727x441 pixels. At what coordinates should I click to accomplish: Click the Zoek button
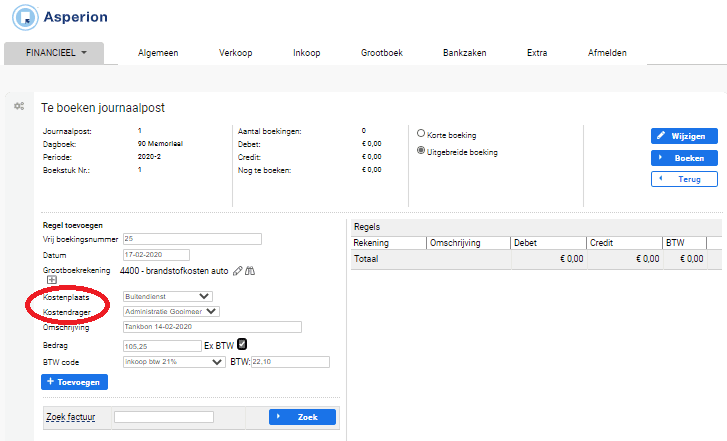(302, 417)
